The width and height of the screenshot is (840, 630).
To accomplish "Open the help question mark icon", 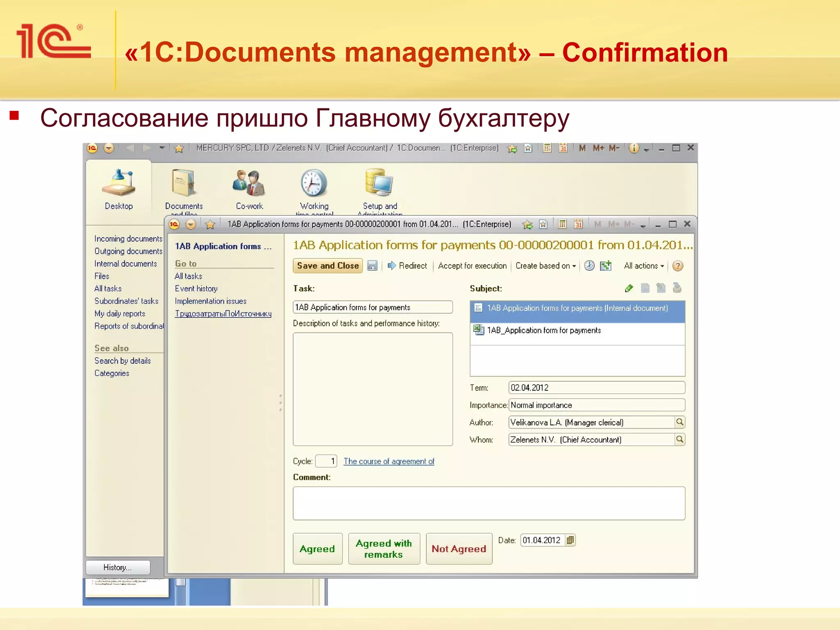I will [678, 266].
